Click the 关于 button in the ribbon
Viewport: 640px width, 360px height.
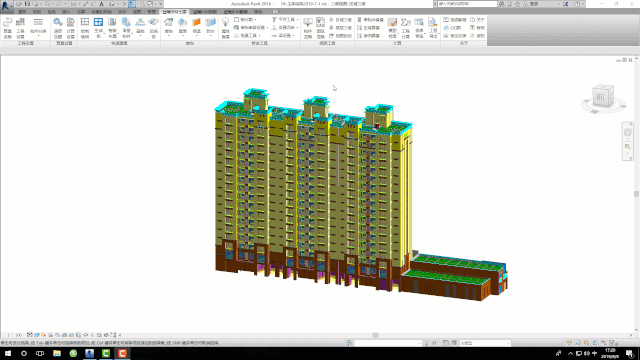point(478,20)
